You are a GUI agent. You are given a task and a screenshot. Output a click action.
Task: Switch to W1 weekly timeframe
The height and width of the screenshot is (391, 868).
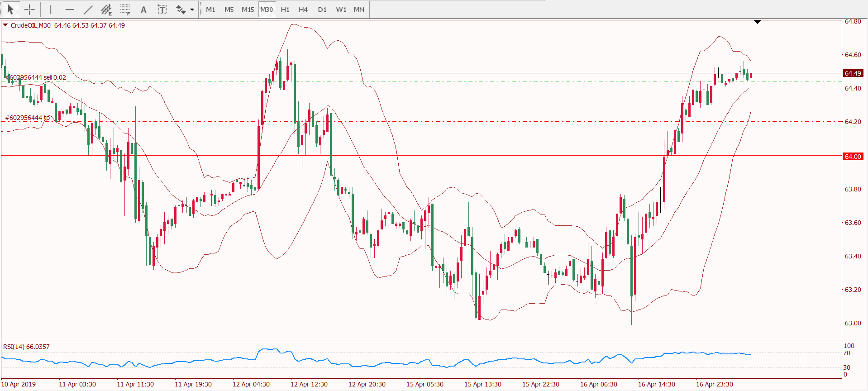pos(341,10)
